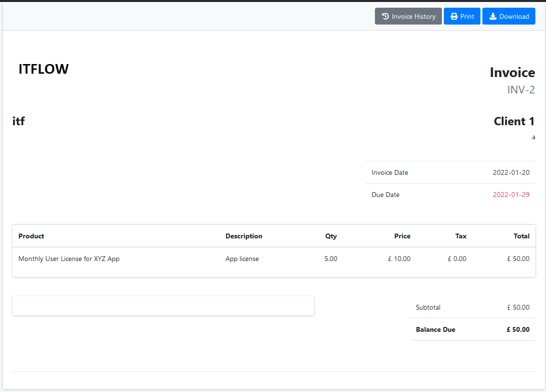This screenshot has height=392, width=546.
Task: Click the empty notes box
Action: point(163,306)
